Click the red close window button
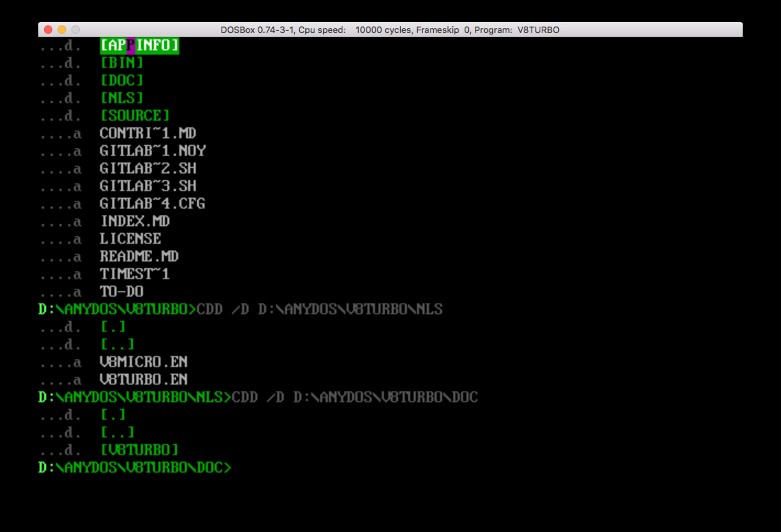Screen dimensions: 781x532 tap(48, 30)
